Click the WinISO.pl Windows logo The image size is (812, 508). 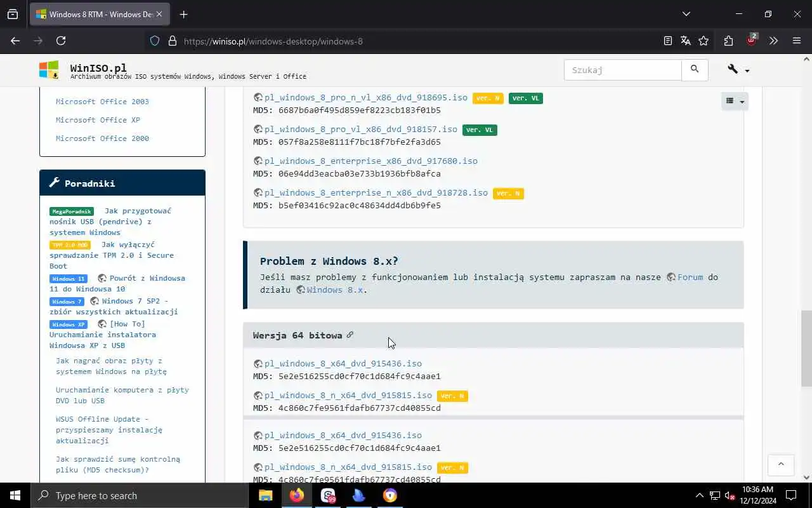[49, 70]
